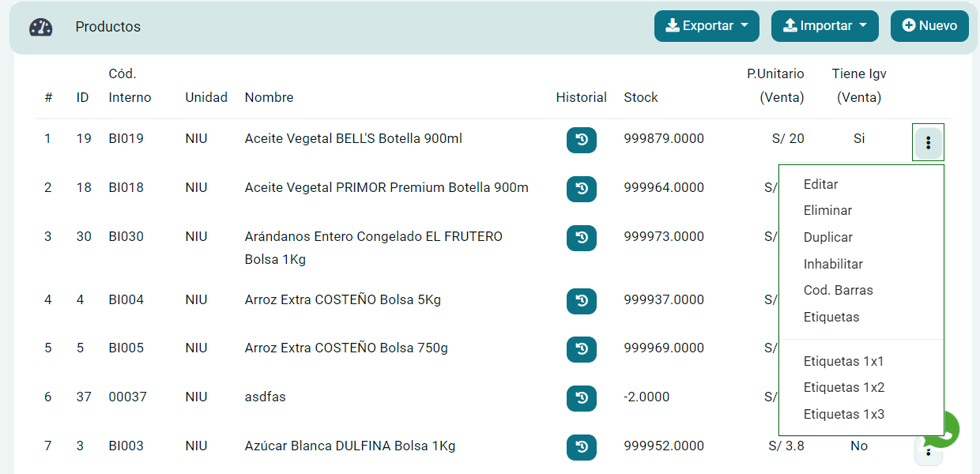
Task: Click the dashboard speedometer icon
Action: (41, 28)
